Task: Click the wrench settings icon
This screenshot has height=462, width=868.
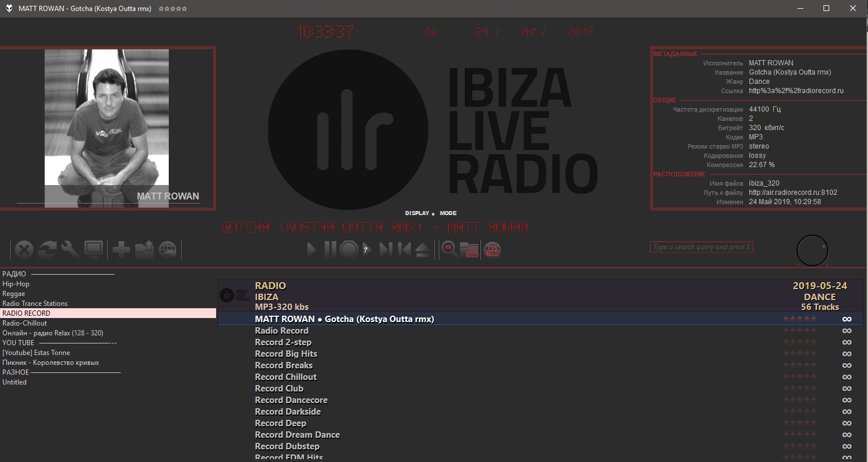Action: click(71, 249)
